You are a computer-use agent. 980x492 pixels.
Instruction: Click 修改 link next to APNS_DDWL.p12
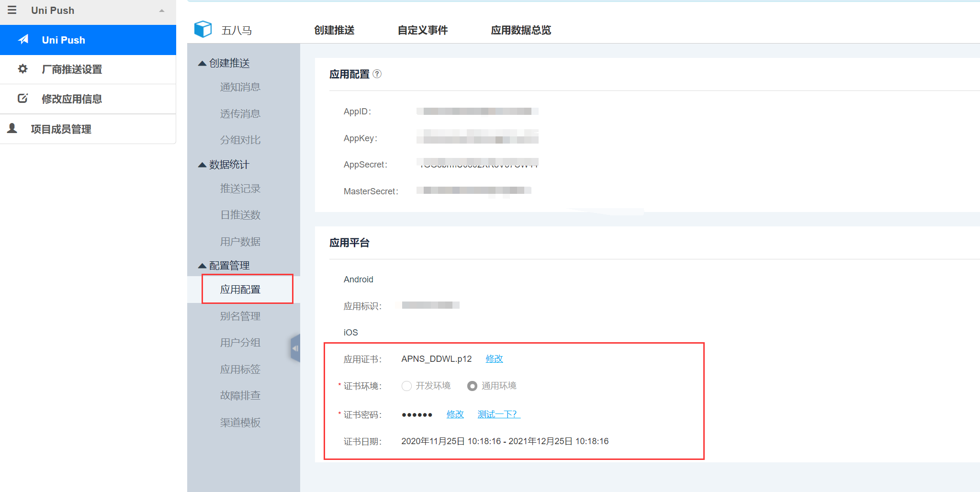click(494, 359)
